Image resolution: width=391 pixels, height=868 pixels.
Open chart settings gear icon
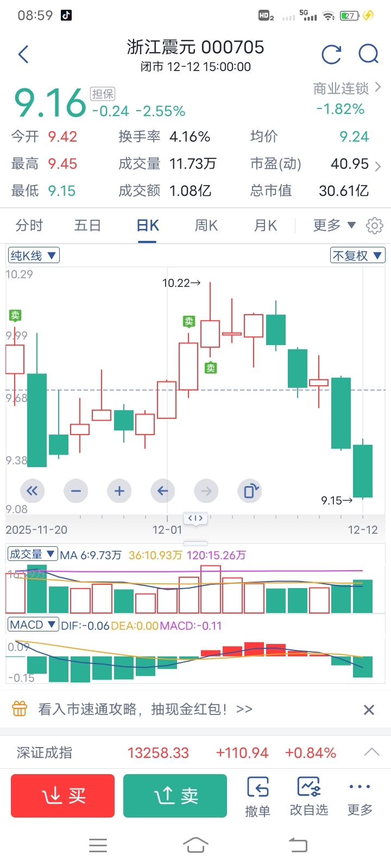[x=375, y=226]
